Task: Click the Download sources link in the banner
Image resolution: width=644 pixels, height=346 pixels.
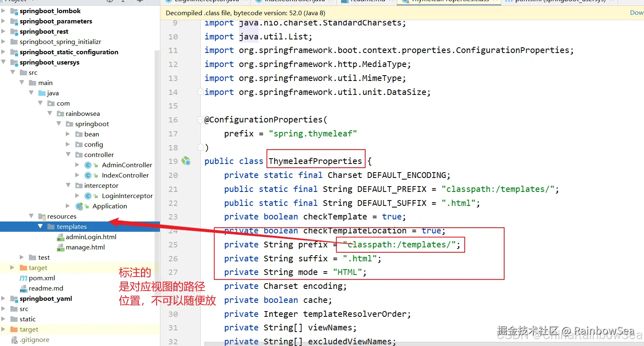Action: (637, 13)
